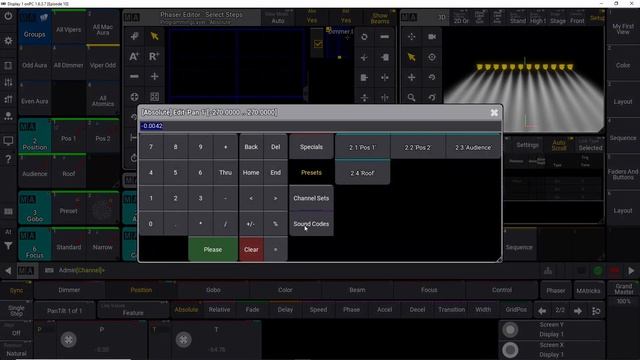
Task: Click the move cross tool in Phaser Editor
Action: (x=154, y=76)
